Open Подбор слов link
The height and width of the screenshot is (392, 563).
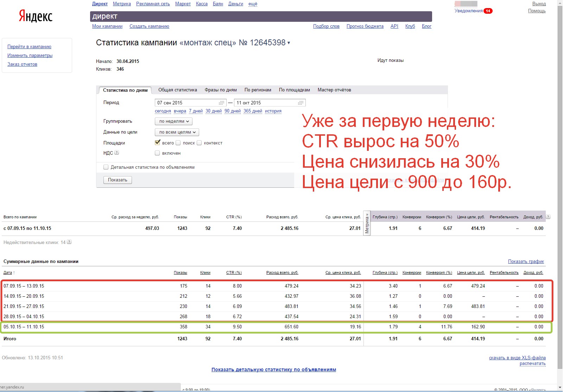coord(326,26)
